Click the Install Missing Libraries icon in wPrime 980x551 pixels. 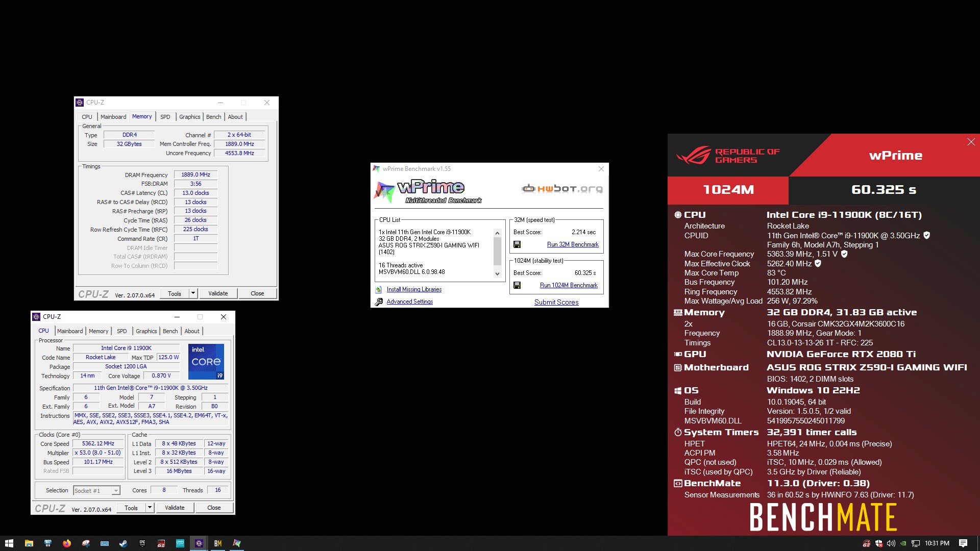coord(379,289)
